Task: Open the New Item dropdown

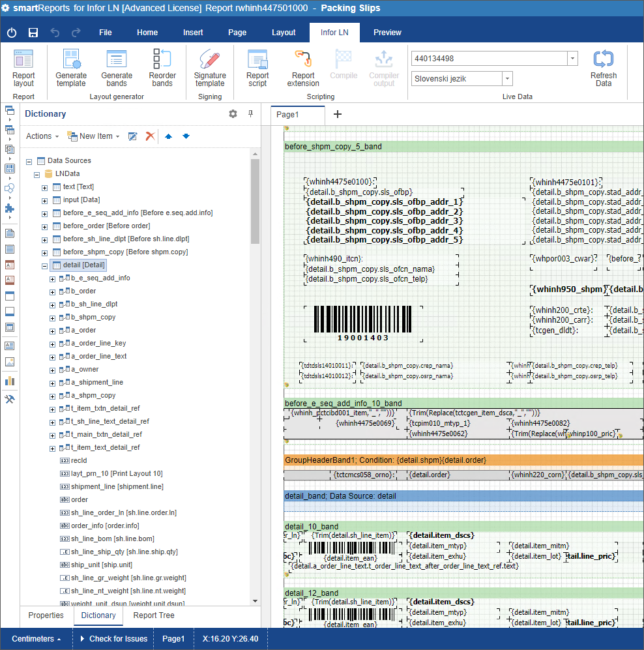Action: pyautogui.click(x=94, y=136)
